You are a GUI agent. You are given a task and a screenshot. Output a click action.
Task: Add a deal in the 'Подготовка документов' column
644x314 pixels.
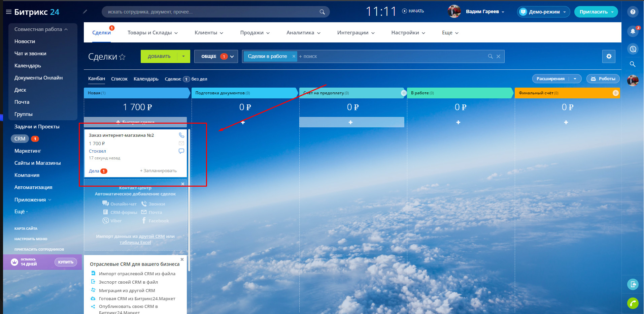pos(243,122)
